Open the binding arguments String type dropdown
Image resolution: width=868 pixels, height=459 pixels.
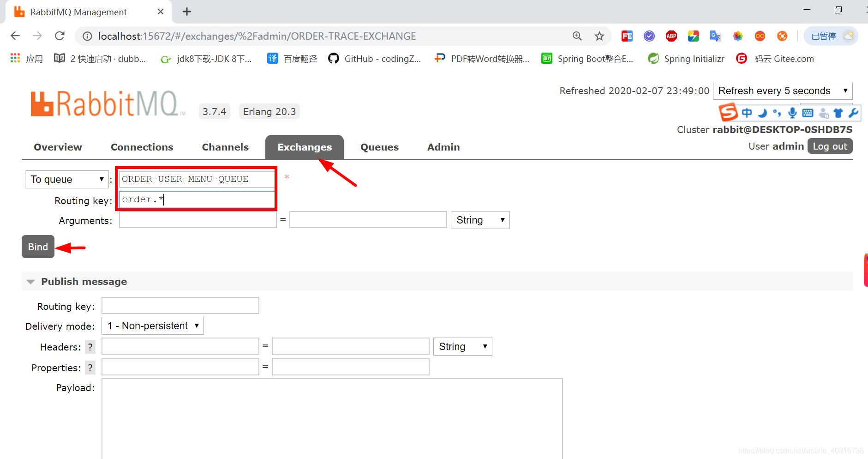click(480, 220)
